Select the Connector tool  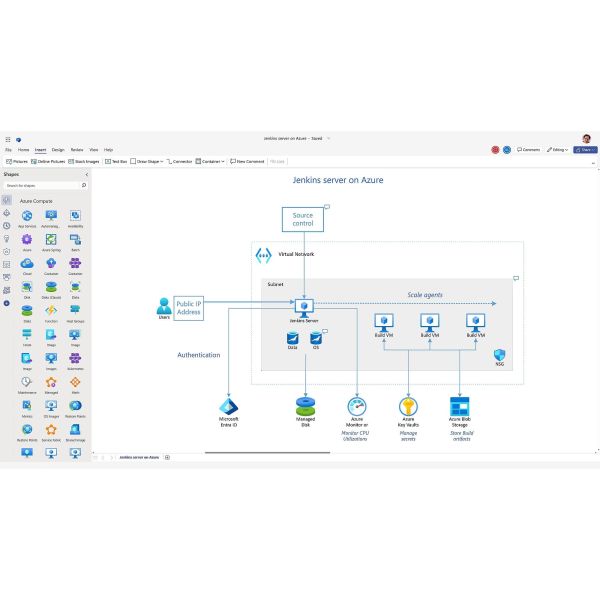click(x=179, y=161)
